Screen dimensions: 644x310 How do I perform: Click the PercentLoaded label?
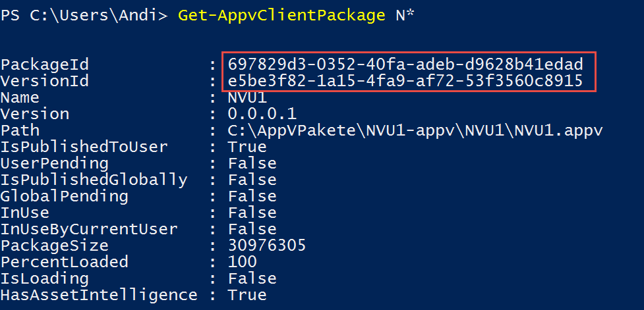pyautogui.click(x=64, y=261)
